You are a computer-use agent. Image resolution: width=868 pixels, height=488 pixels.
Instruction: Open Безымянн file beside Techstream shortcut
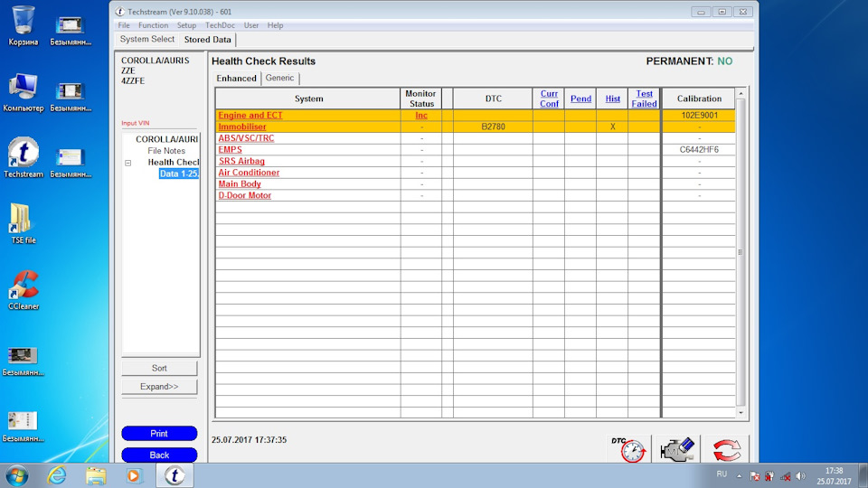(x=71, y=163)
